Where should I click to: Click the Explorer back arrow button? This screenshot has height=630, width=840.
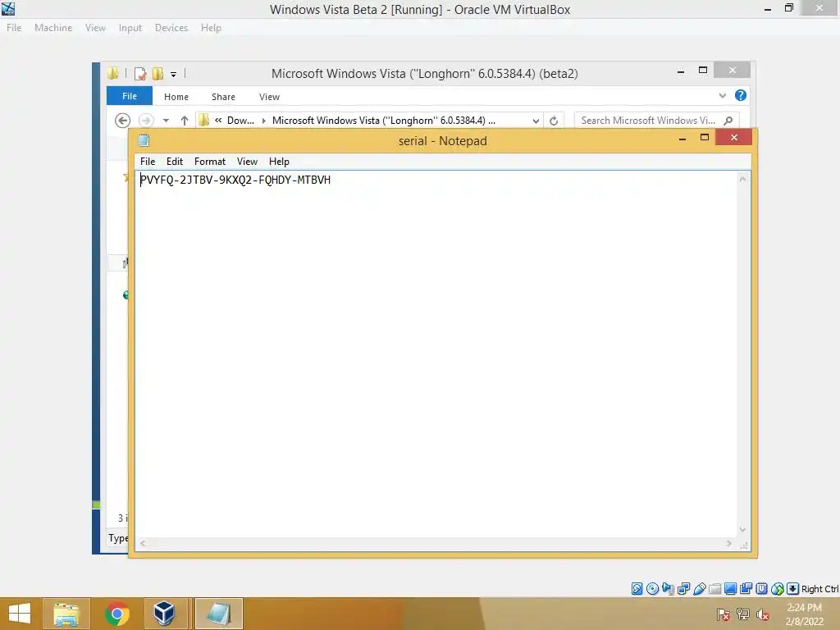pos(123,121)
